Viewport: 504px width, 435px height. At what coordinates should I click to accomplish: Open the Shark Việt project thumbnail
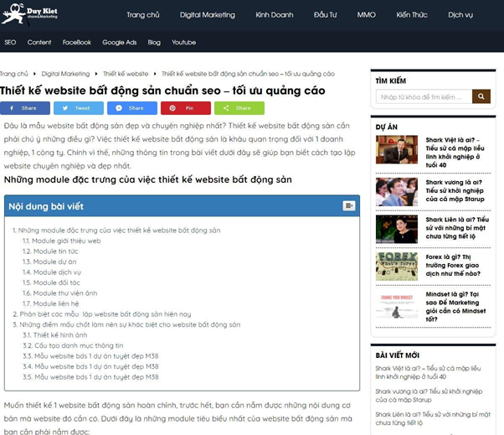coord(396,149)
